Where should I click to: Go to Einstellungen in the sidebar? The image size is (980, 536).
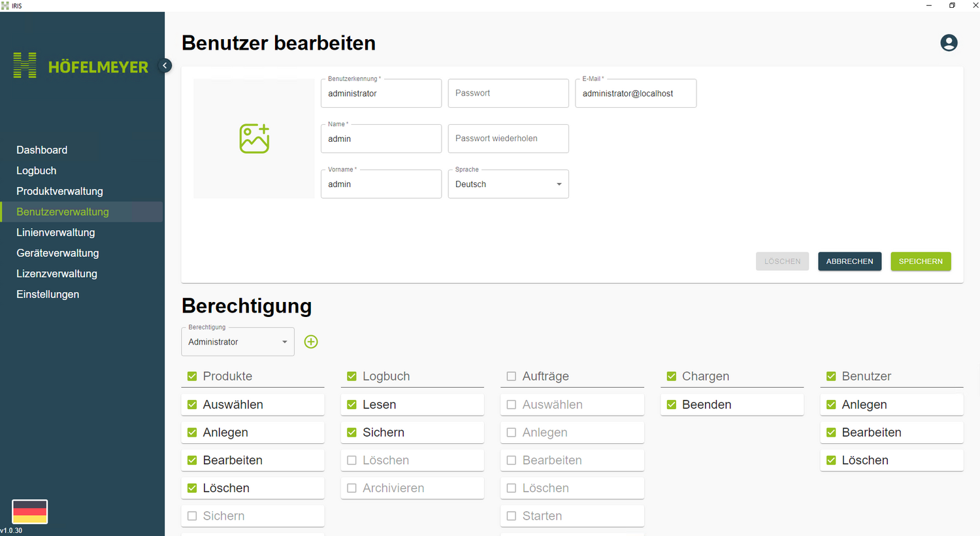[48, 294]
